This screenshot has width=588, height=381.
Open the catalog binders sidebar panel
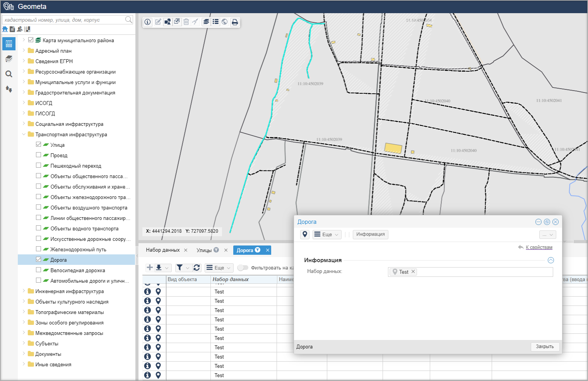point(9,44)
